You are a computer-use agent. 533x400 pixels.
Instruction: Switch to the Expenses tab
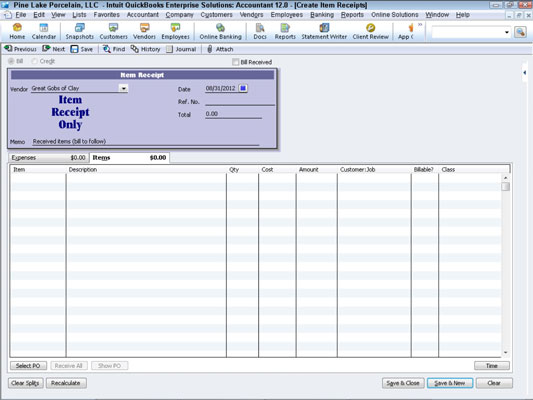(x=48, y=158)
